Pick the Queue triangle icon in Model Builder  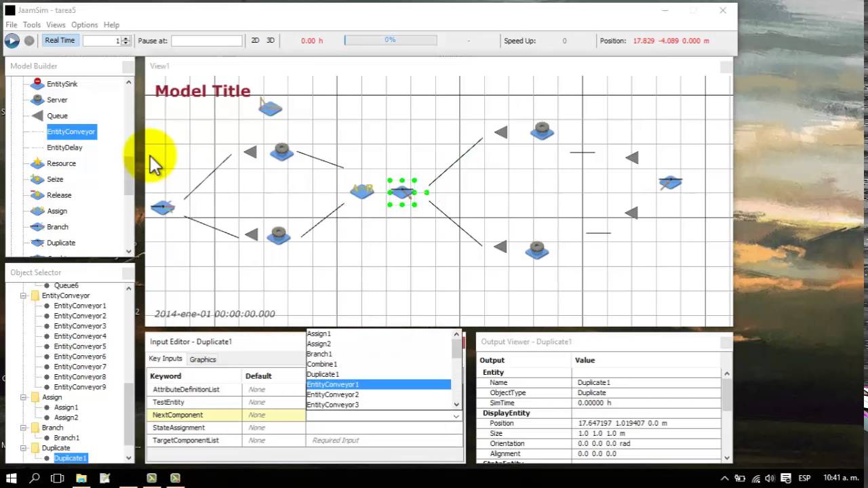click(x=38, y=116)
